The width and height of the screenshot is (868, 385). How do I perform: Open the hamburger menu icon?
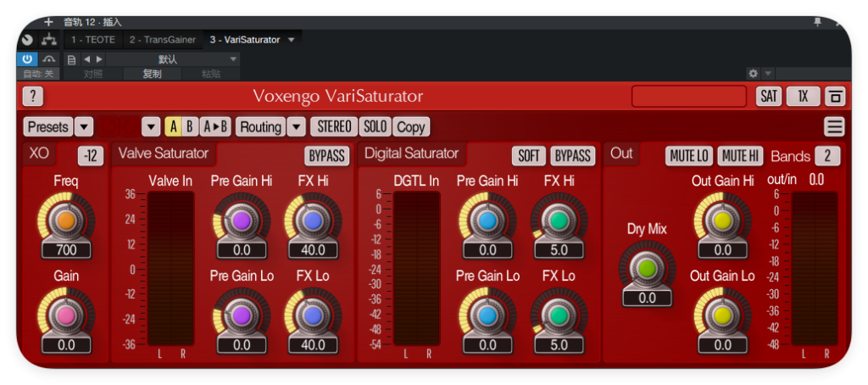pos(834,127)
